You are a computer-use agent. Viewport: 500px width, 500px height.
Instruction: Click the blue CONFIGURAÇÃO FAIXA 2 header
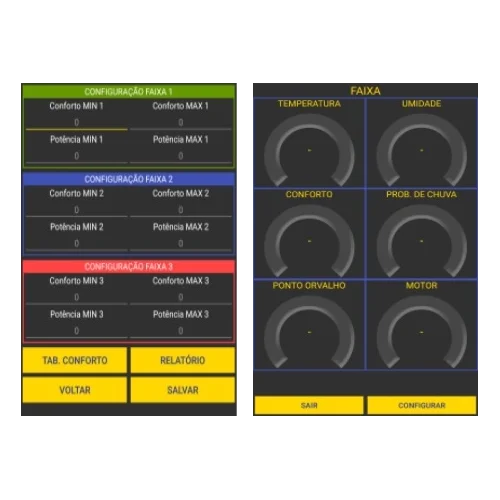point(129,179)
